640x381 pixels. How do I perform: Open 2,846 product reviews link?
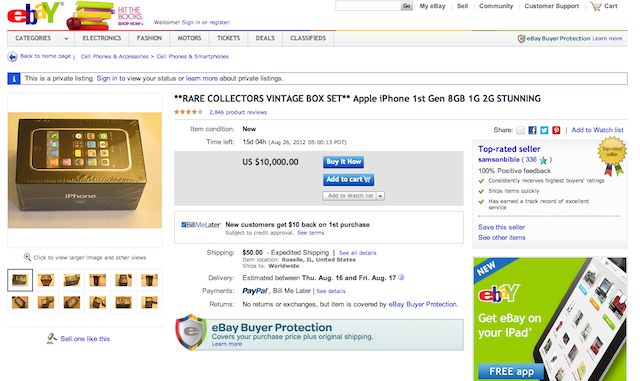coord(238,112)
